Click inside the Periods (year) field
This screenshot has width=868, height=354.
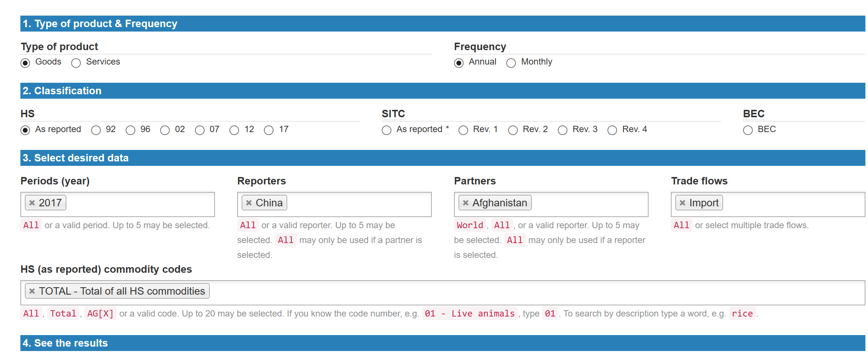pyautogui.click(x=141, y=204)
